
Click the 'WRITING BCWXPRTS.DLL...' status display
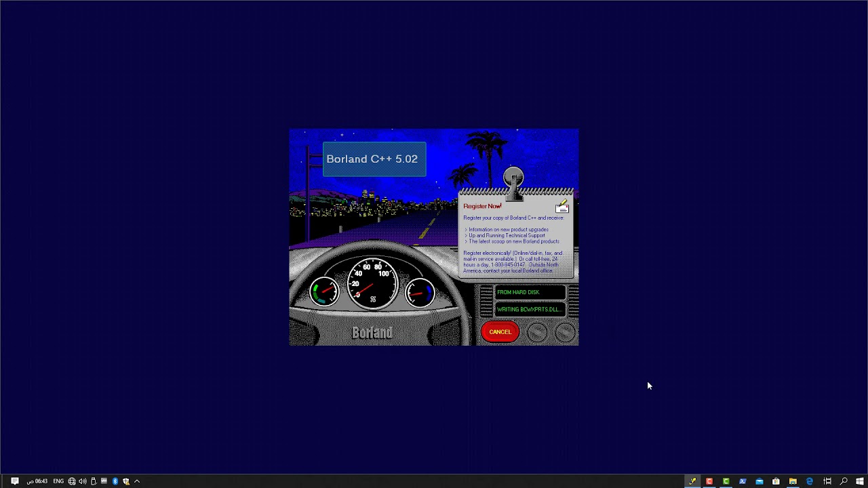click(x=530, y=309)
